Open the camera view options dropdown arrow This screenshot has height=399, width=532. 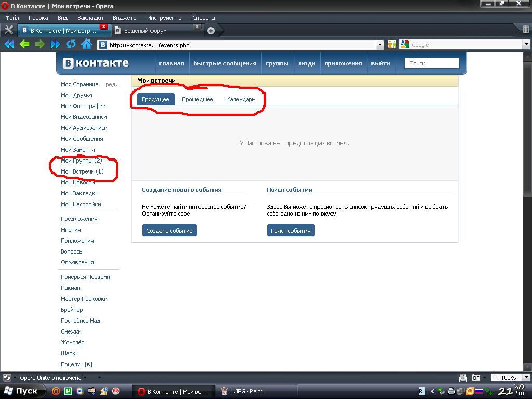coord(484,378)
